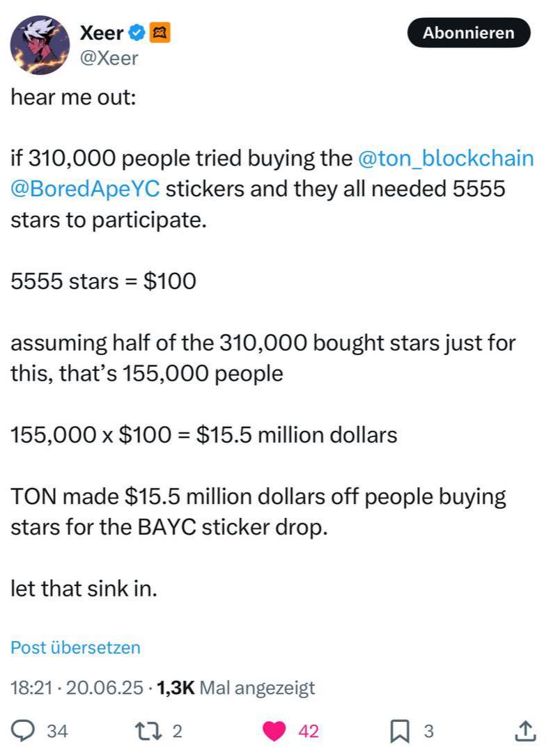The height and width of the screenshot is (756, 551).
Task: Click the orange affiliate badge next to Xeer
Action: click(160, 33)
